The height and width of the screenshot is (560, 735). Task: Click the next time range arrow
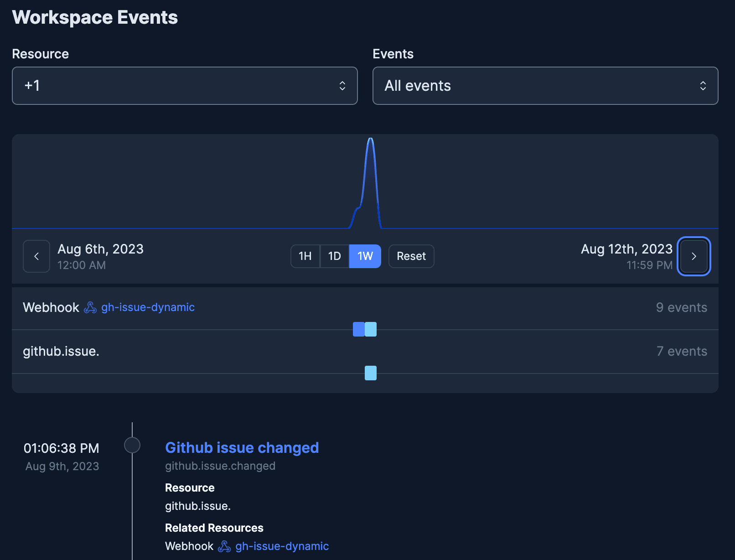[x=694, y=256]
